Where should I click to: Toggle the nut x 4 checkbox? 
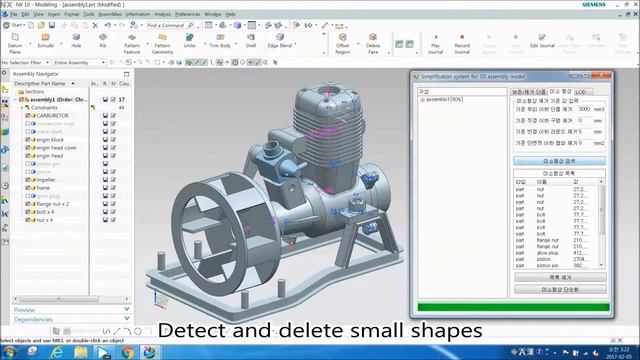(28, 220)
